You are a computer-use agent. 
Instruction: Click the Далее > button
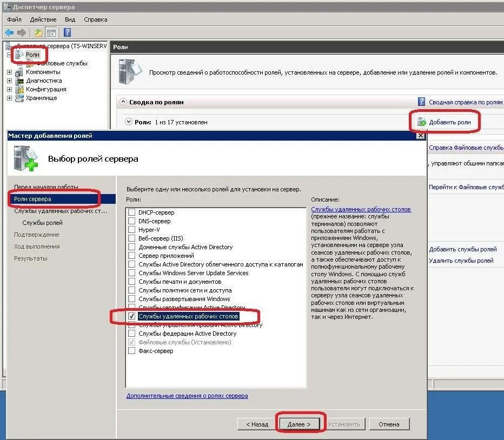coord(299,424)
